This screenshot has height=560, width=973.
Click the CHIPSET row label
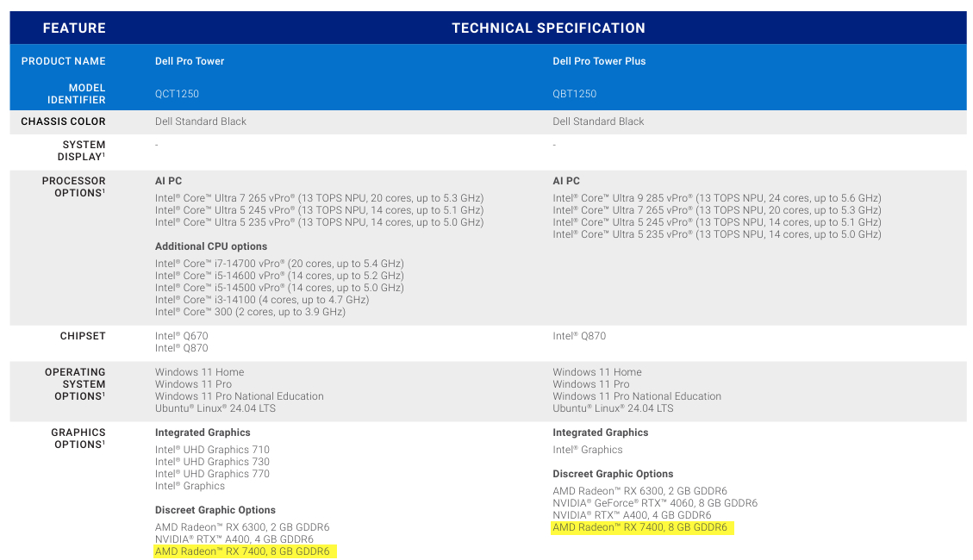click(x=83, y=336)
